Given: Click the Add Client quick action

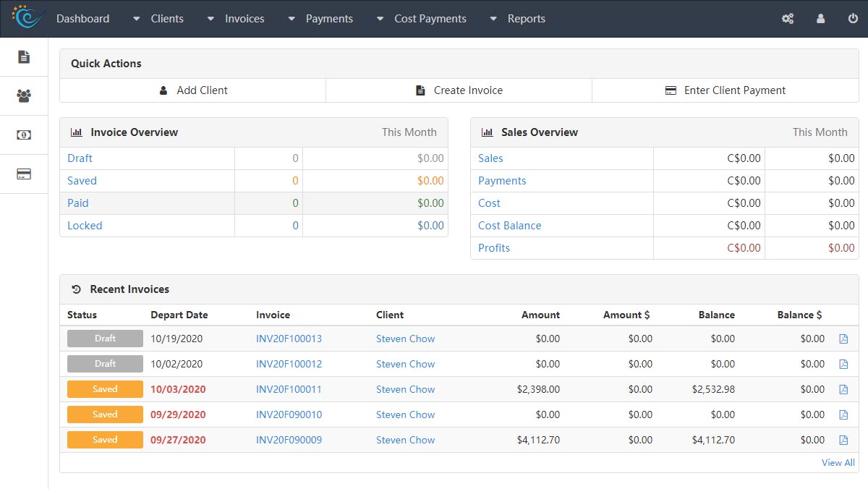Looking at the screenshot, I should 193,90.
